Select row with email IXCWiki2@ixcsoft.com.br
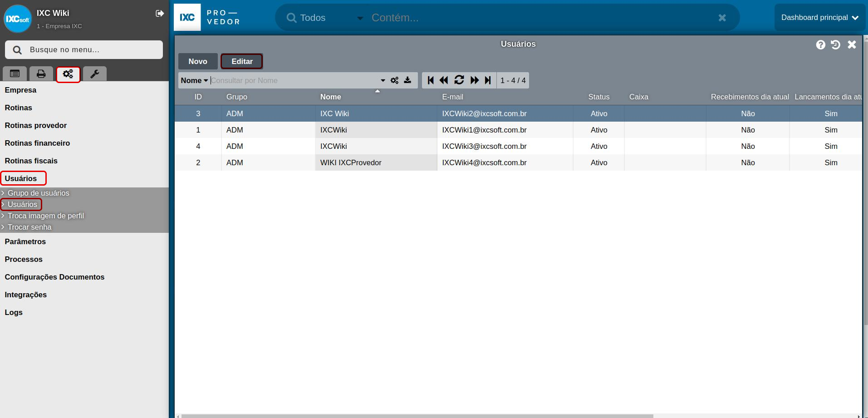The width and height of the screenshot is (868, 418). coord(518,113)
